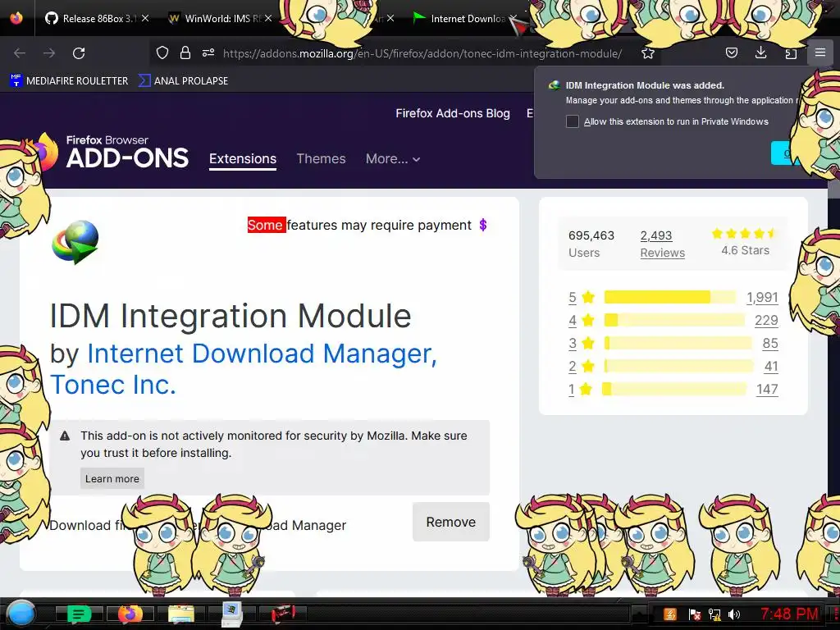This screenshot has width=840, height=630.
Task: Open tracking protection shield in the address bar
Action: pos(162,53)
